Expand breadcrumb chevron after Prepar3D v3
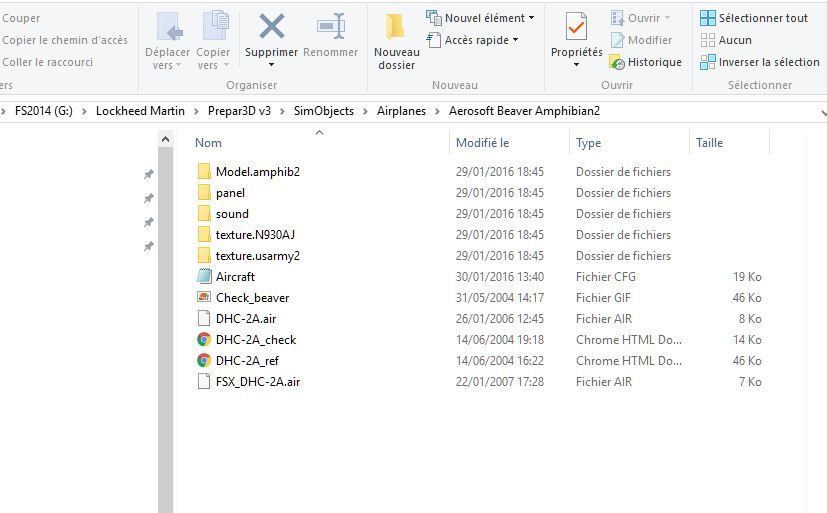This screenshot has width=827, height=513. pyautogui.click(x=282, y=111)
